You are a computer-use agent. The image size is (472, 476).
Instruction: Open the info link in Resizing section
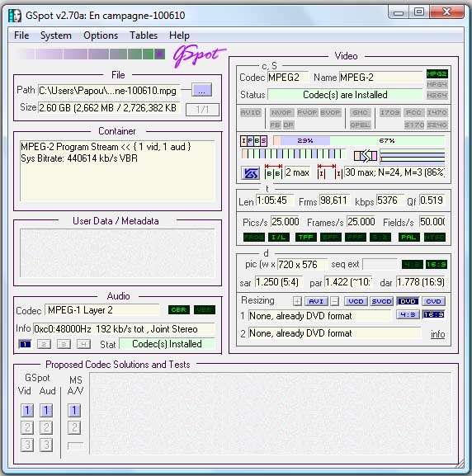coord(437,334)
